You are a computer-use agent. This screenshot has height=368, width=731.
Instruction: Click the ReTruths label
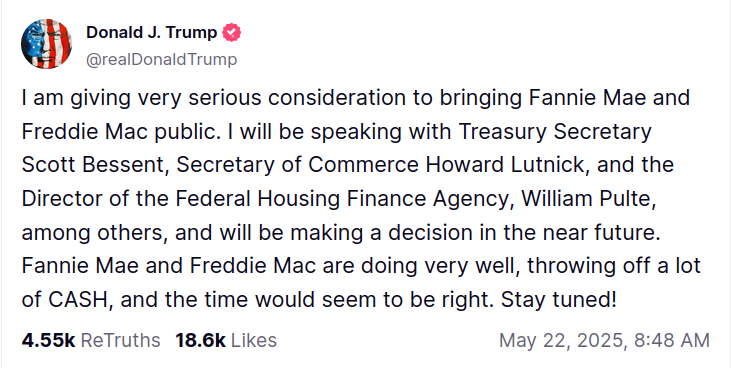120,340
